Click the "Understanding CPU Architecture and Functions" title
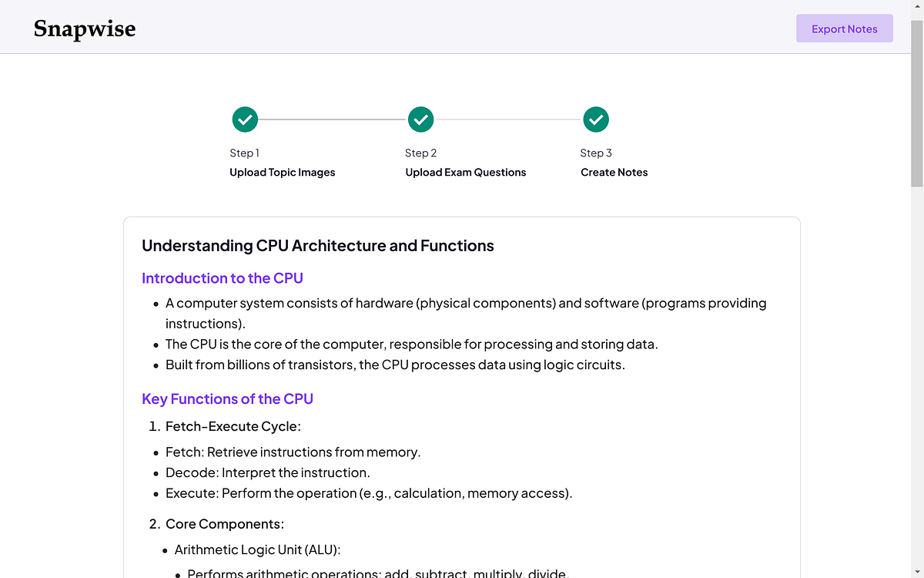Viewport: 924px width, 578px height. [318, 246]
